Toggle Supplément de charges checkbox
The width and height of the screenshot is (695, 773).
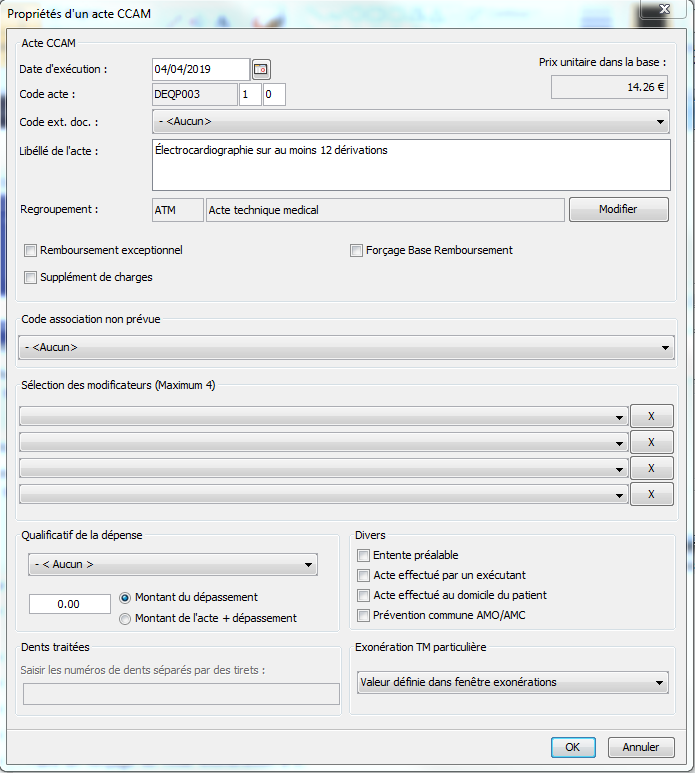click(x=31, y=277)
